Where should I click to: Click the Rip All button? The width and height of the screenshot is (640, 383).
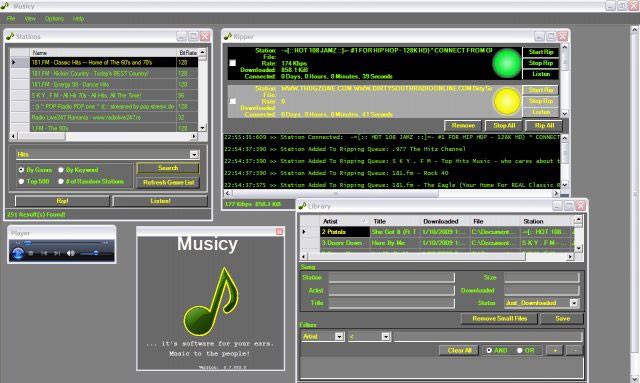[x=544, y=126]
